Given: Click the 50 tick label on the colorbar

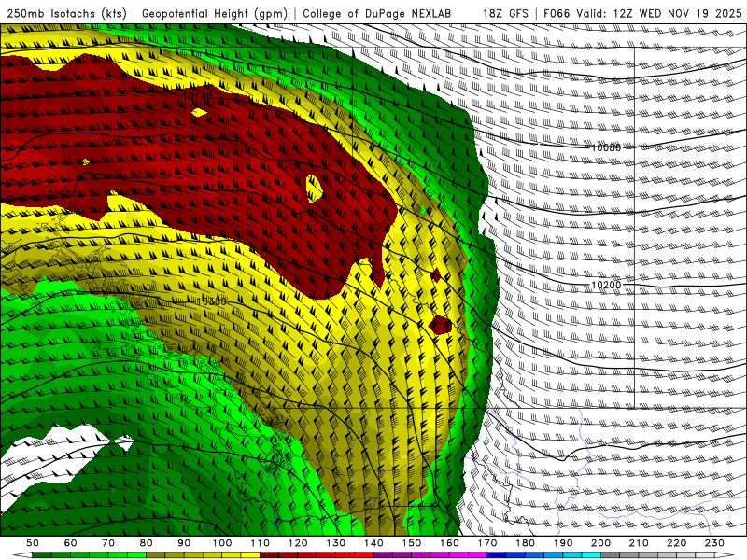Looking at the screenshot, I should [33, 543].
